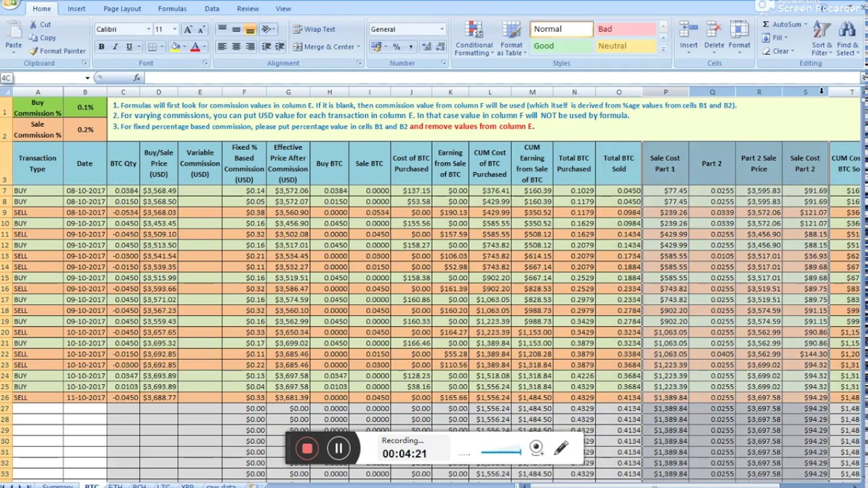Click the Paste icon in Clipboard group
The height and width of the screenshot is (488, 868).
(14, 31)
